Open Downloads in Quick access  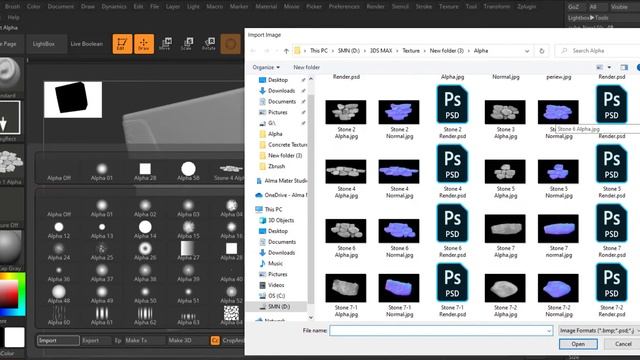[x=281, y=91]
